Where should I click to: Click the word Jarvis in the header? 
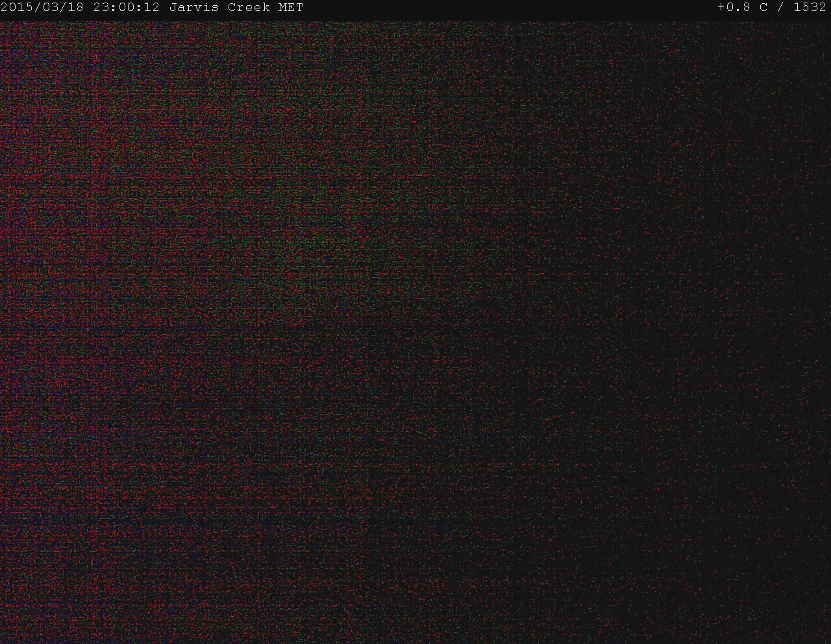(195, 8)
